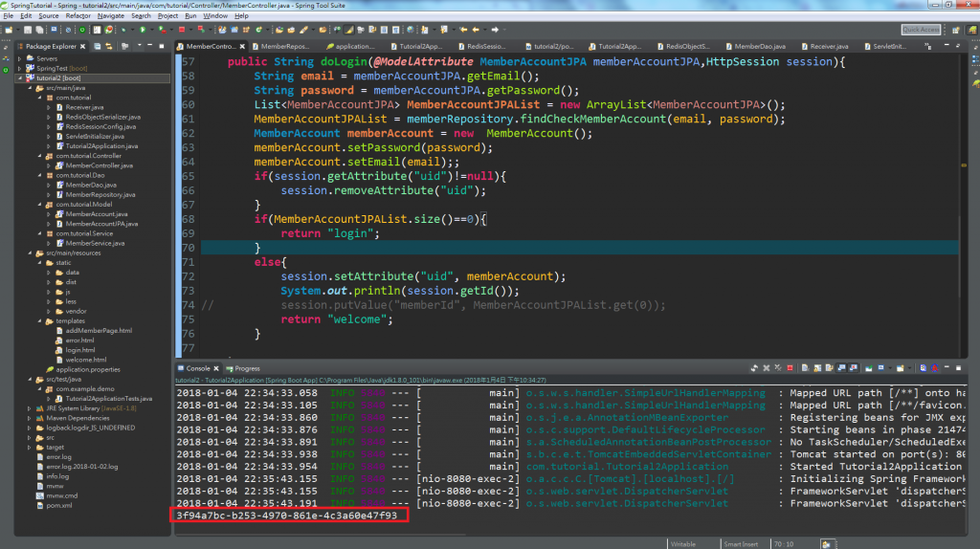Image resolution: width=980 pixels, height=549 pixels.
Task: Toggle Pin Console in the Console toolbar
Action: point(869,368)
